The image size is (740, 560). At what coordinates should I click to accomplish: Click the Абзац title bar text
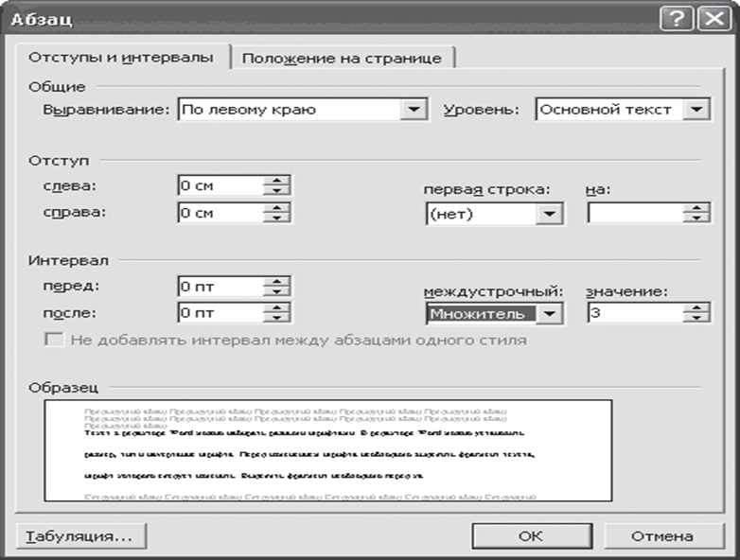(42, 20)
